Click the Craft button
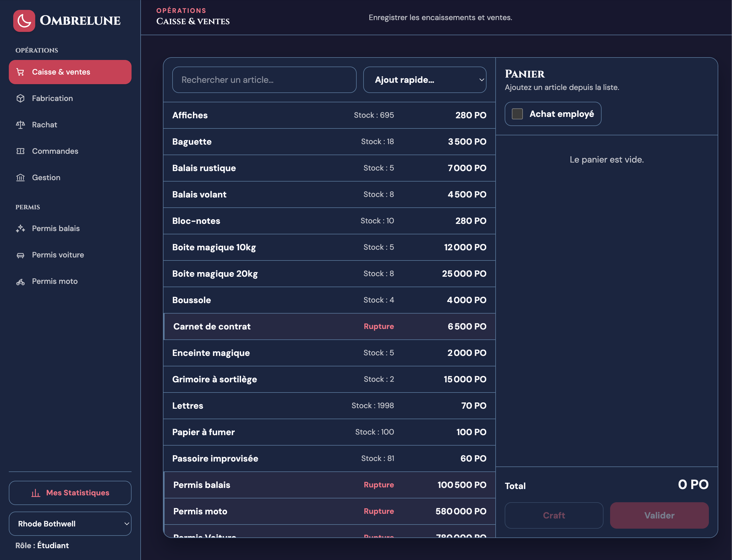Screen dimensions: 732x560 pyautogui.click(x=554, y=515)
